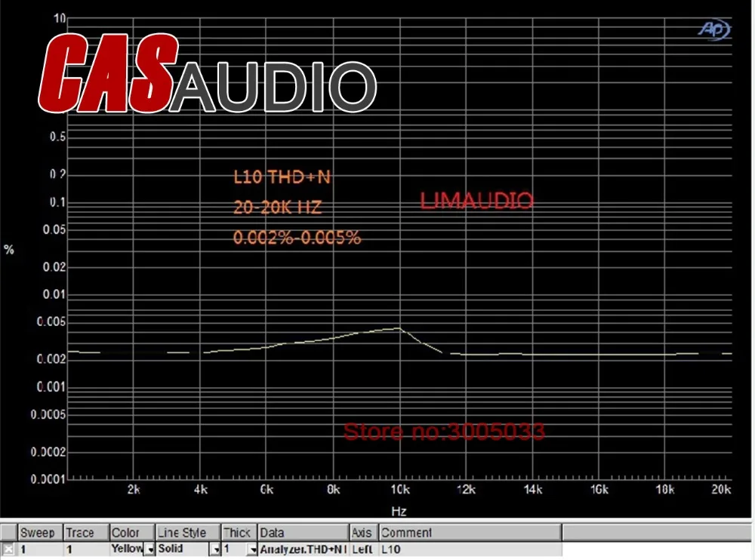This screenshot has width=755, height=560.
Task: Click the Thick column header
Action: pos(239,533)
